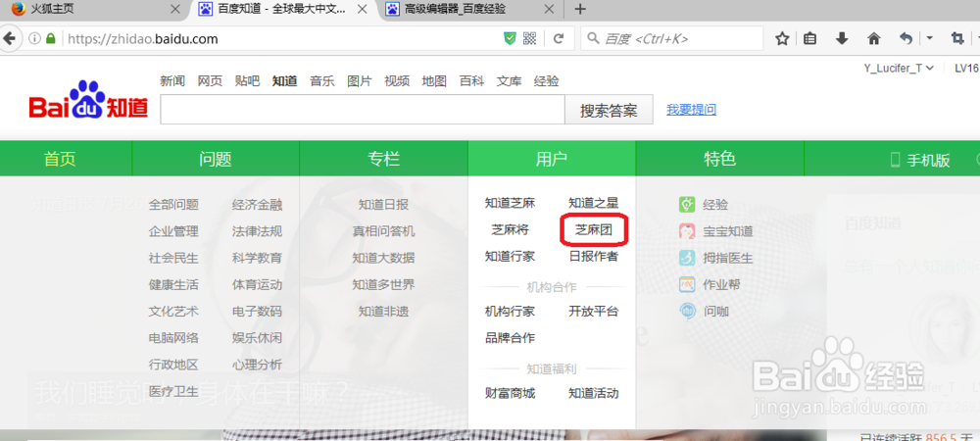Click the 芝麻将 link
This screenshot has width=980, height=441.
click(x=510, y=230)
